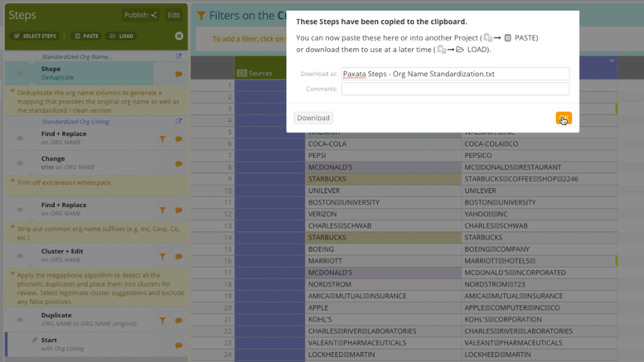This screenshot has height=362, width=644.
Task: Select the Start with Org Listing step
Action: (x=80, y=344)
